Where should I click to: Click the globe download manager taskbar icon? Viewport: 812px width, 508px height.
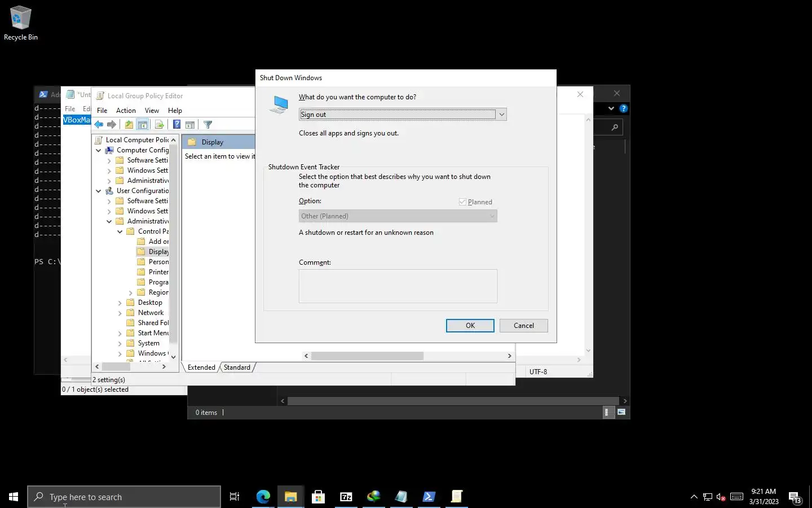[373, 497]
